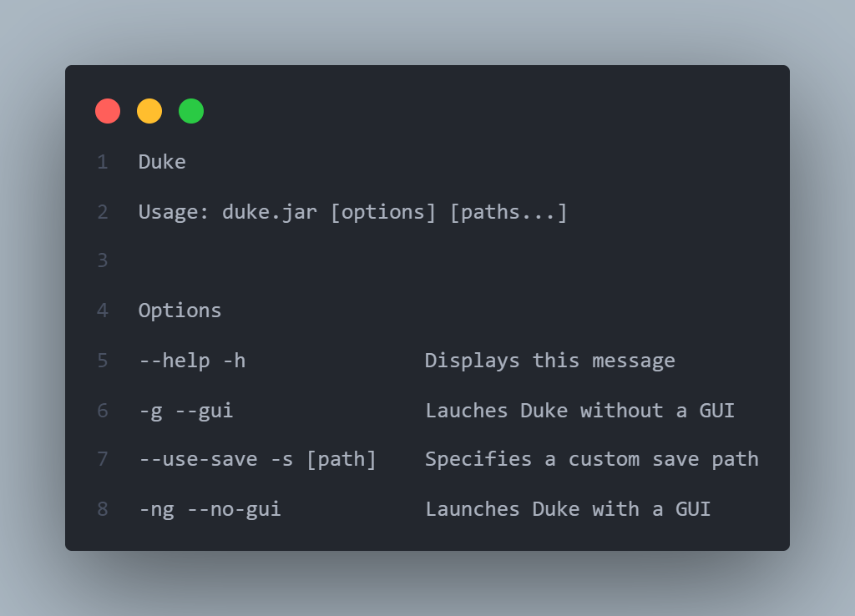Click the "-g --gui" option text
The height and width of the screenshot is (616, 855).
coord(185,411)
